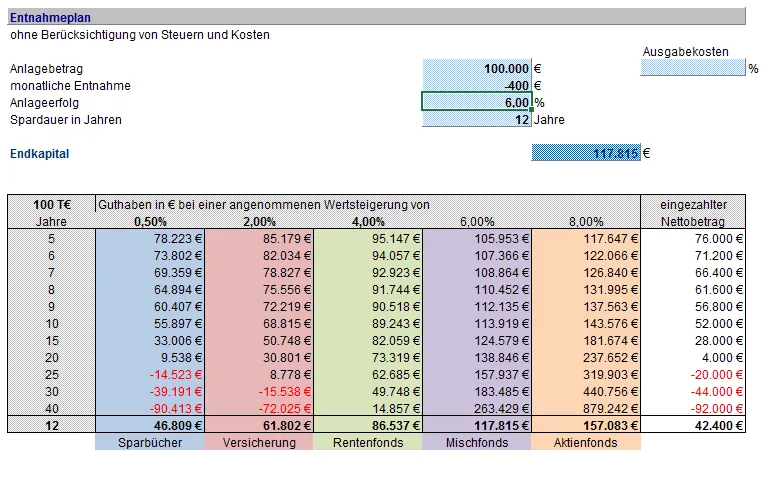
Task: Click the Aktienfonds orange legend
Action: tap(586, 442)
